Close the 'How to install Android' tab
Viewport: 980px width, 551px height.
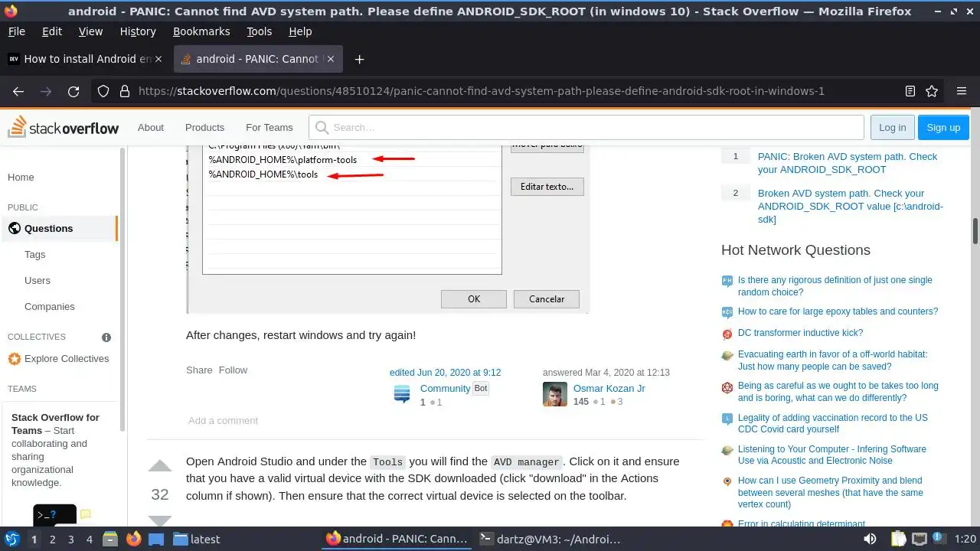tap(158, 59)
